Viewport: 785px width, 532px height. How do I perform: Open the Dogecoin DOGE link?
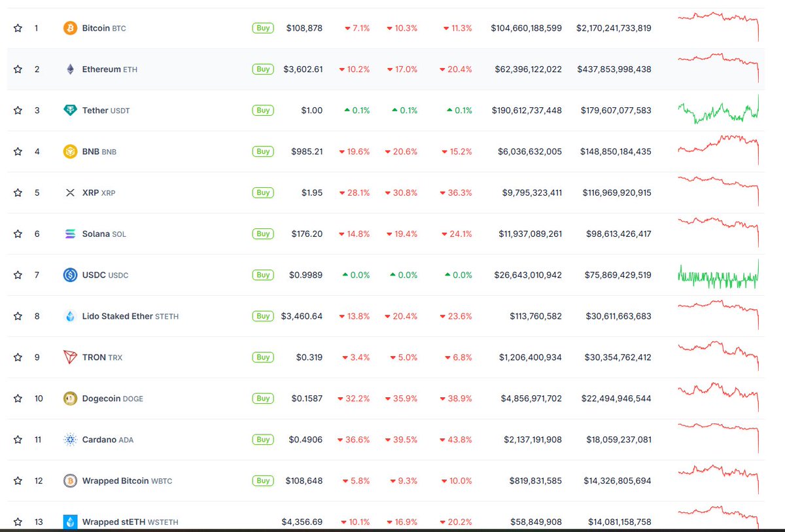point(113,399)
